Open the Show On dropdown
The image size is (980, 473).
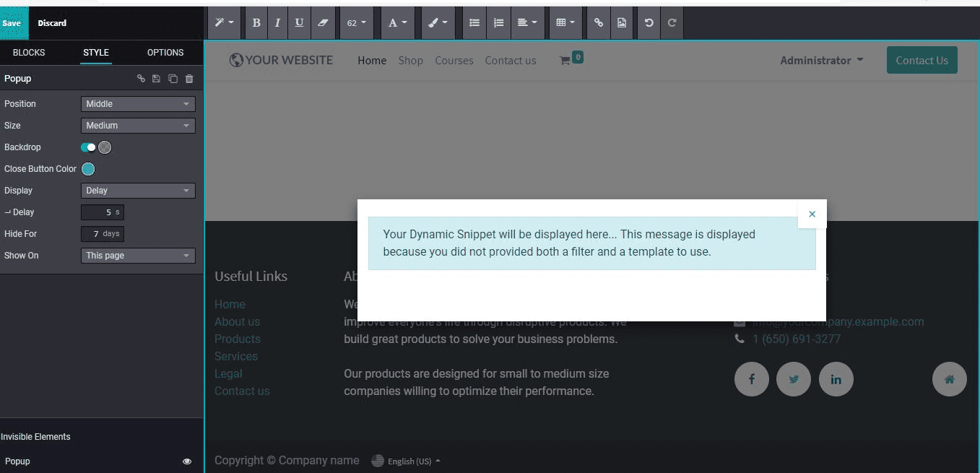pyautogui.click(x=138, y=256)
